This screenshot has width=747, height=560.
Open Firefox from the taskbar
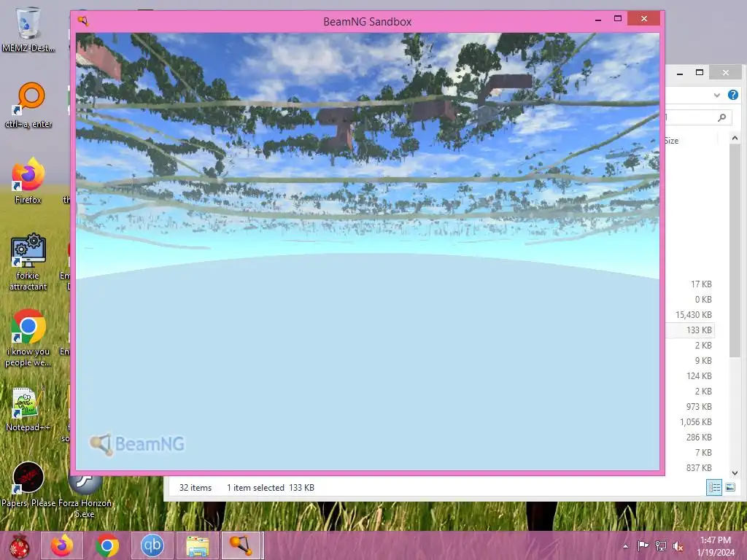[x=62, y=545]
